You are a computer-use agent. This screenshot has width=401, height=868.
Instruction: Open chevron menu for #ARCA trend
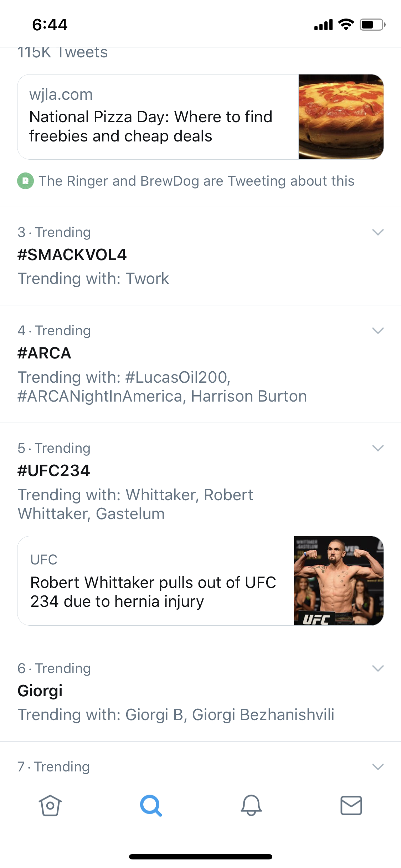pos(378,331)
